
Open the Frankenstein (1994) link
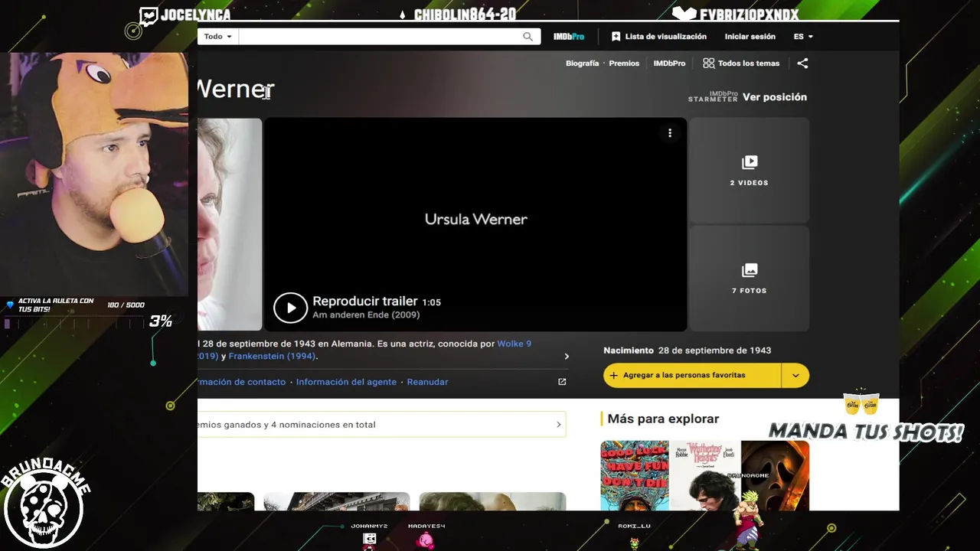(273, 357)
